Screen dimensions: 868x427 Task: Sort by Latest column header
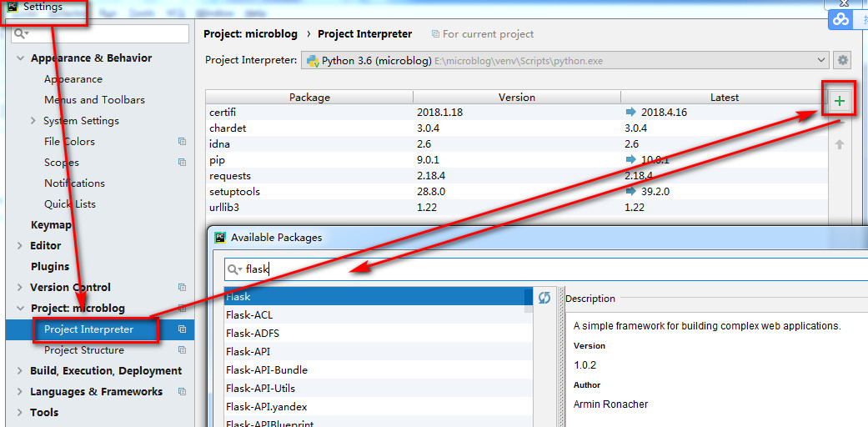[x=724, y=97]
